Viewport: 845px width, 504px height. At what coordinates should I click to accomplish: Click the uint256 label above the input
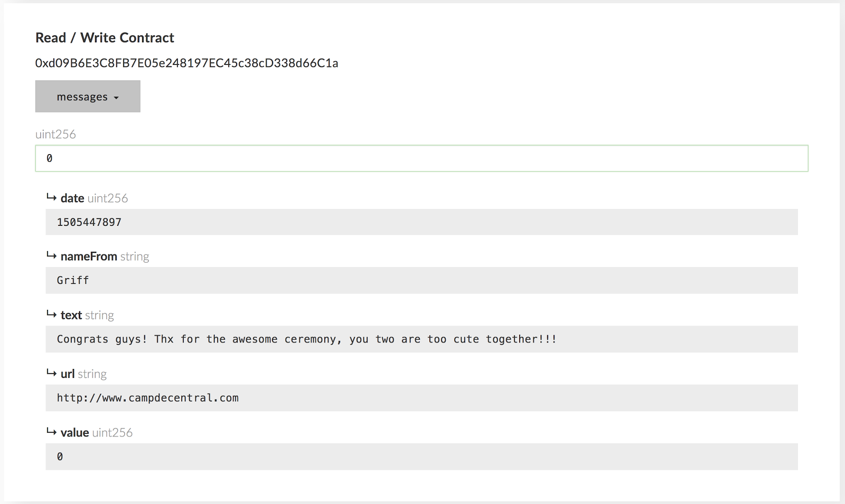[55, 135]
